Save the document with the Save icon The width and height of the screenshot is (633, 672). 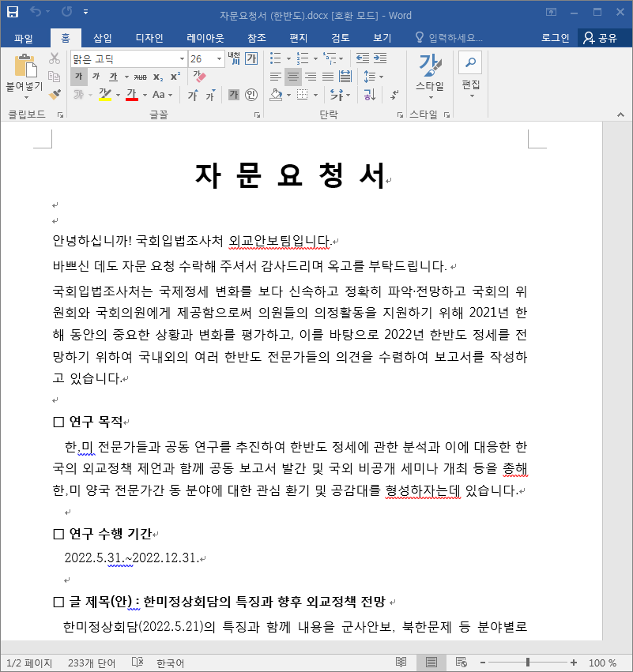pyautogui.click(x=13, y=12)
